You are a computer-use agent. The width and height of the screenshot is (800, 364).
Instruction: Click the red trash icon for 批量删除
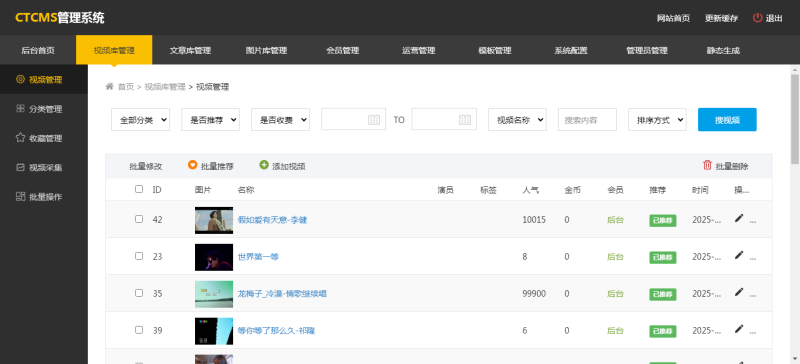(707, 165)
